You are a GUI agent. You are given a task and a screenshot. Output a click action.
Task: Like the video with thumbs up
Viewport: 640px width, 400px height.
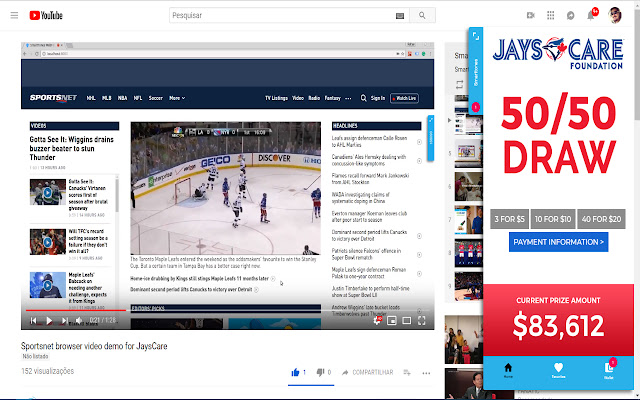pyautogui.click(x=298, y=372)
